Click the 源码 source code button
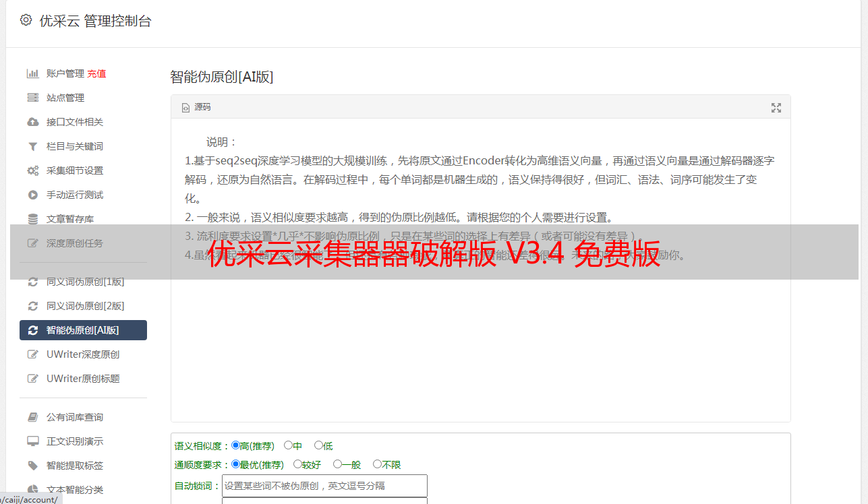 tap(196, 107)
